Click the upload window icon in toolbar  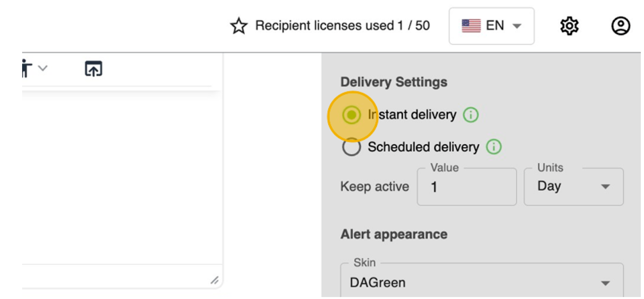(x=94, y=69)
